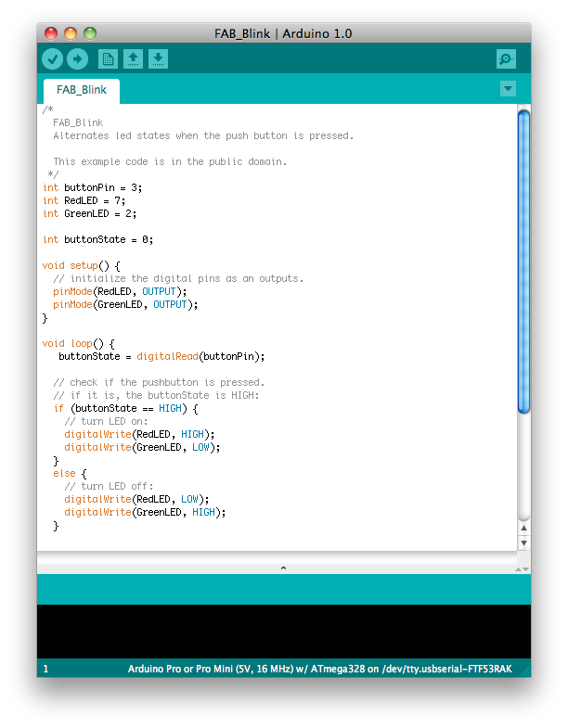Click the comment line 'FAB_Blink' in header
568x728 pixels.
point(78,122)
